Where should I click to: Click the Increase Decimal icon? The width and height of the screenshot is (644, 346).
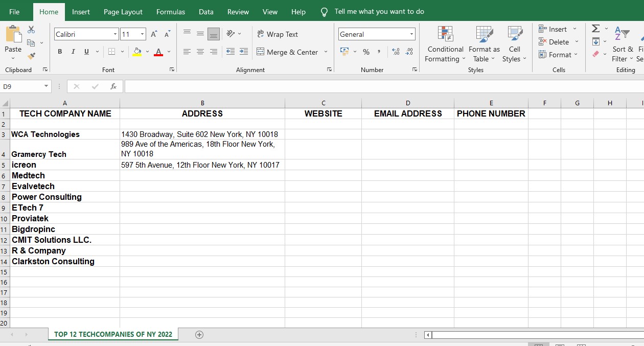click(x=396, y=52)
